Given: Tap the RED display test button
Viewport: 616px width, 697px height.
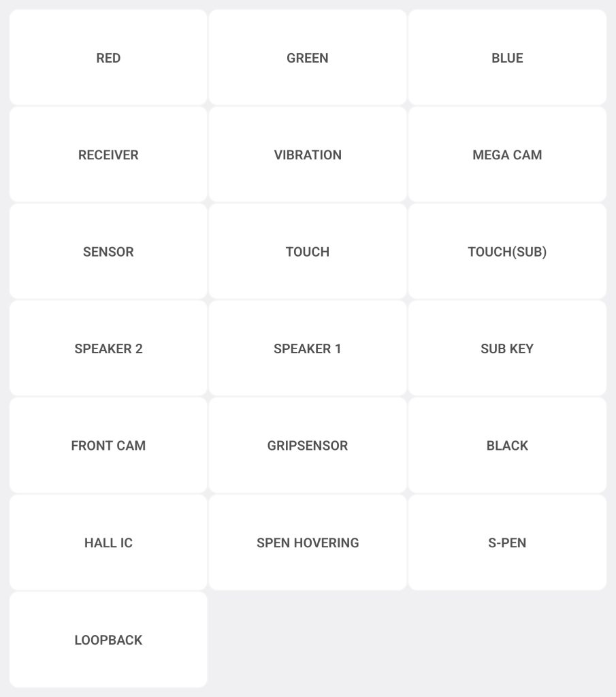Looking at the screenshot, I should [x=108, y=58].
